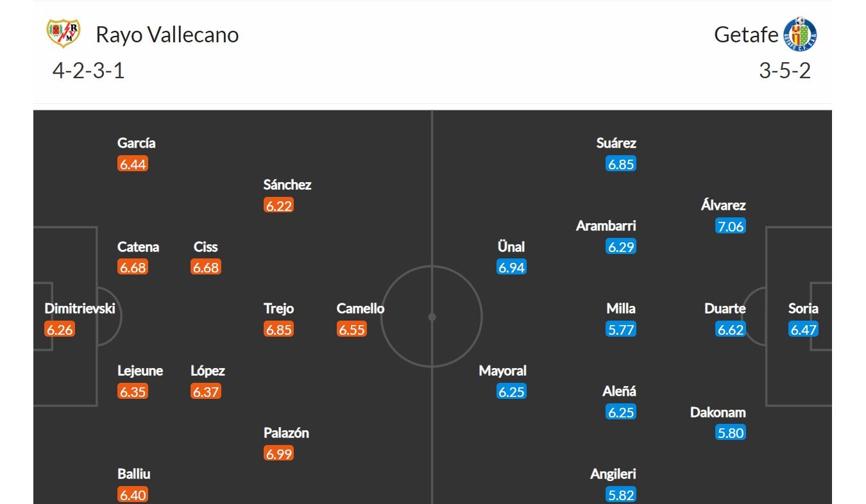
Task: Click Dakonam's 5.80 rating badge
Action: coord(731,433)
